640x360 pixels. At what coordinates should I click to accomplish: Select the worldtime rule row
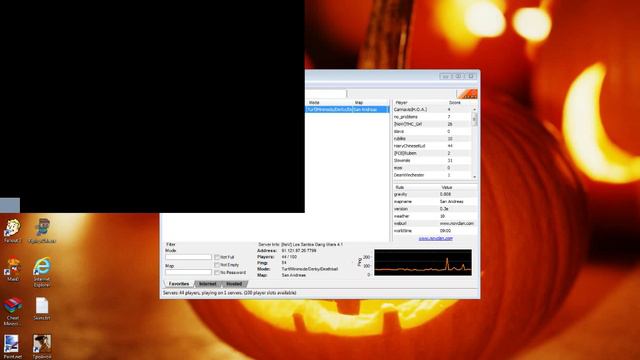[435, 231]
